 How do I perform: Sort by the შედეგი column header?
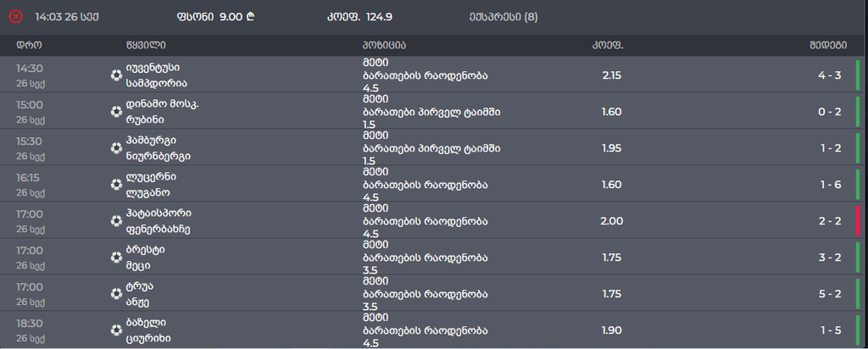point(832,45)
